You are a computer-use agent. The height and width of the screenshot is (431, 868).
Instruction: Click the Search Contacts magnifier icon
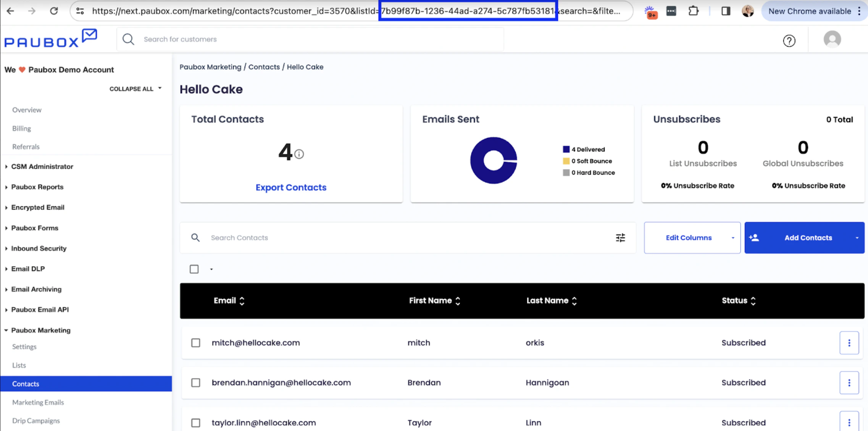tap(195, 238)
